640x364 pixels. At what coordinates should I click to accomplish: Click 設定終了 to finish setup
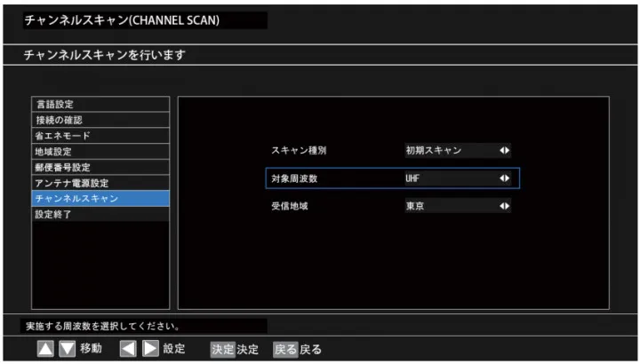coord(100,214)
